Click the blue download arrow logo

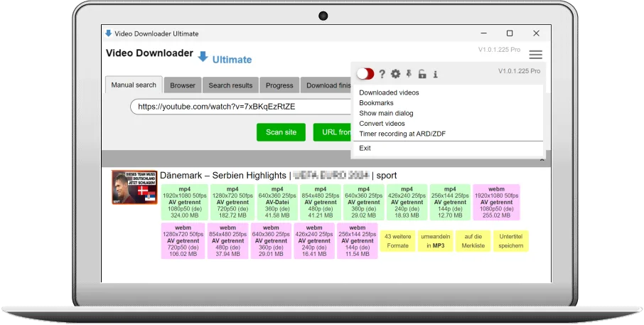pyautogui.click(x=203, y=57)
